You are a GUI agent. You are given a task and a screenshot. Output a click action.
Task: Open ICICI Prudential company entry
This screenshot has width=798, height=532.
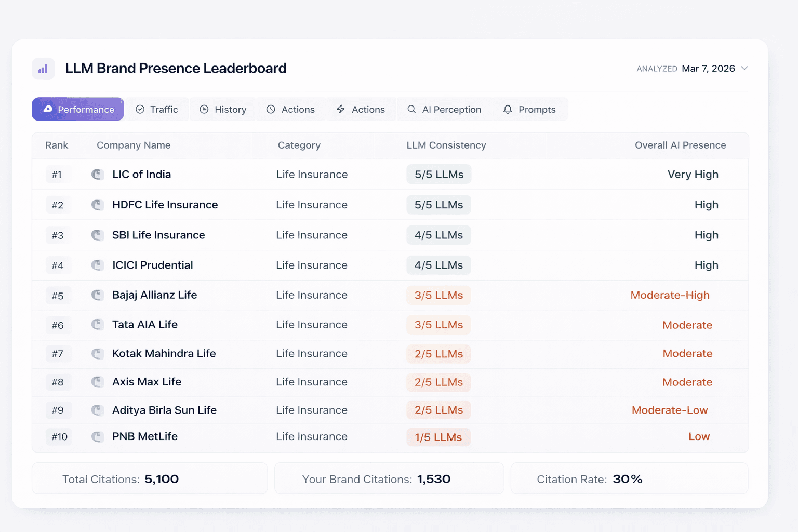[152, 265]
